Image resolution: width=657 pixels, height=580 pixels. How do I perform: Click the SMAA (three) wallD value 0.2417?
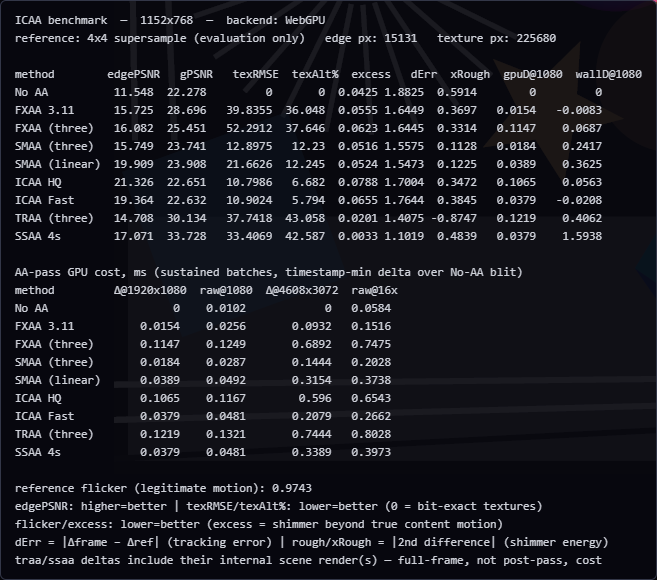[582, 146]
